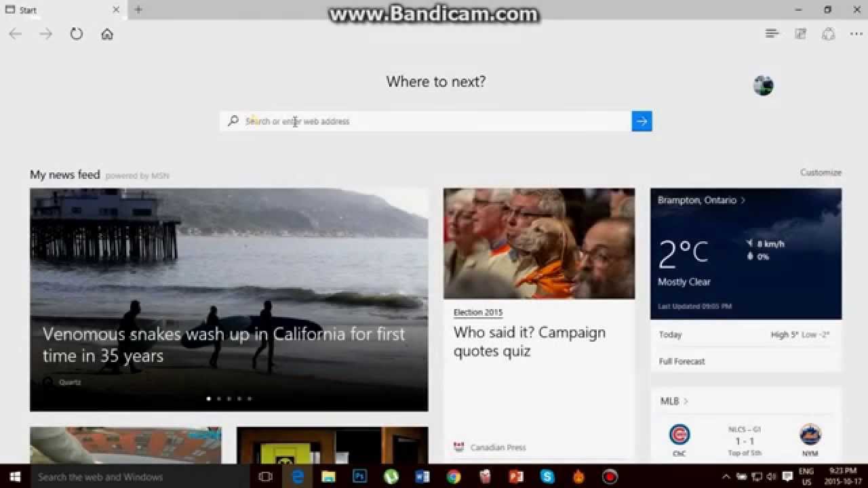The height and width of the screenshot is (488, 868).
Task: Open PowerPoint from the taskbar
Action: [516, 476]
